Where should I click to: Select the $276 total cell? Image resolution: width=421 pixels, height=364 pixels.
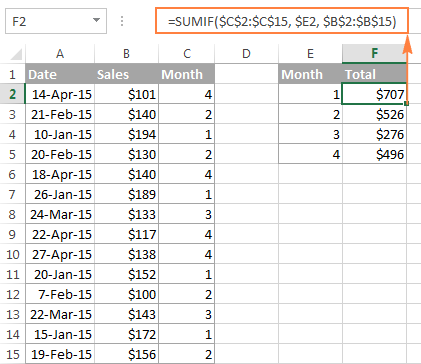pos(374,134)
